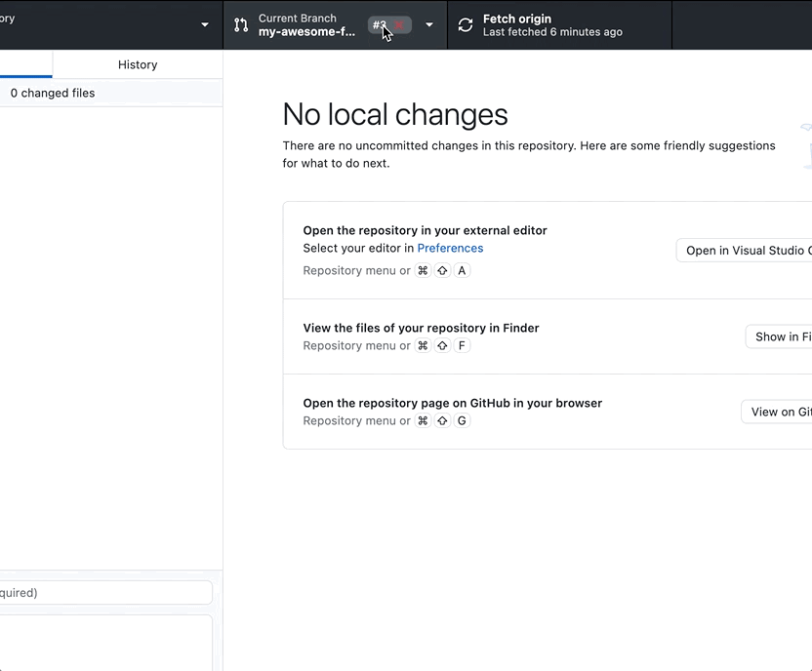Click the red X check status icon
This screenshot has height=671, width=812.
[399, 25]
